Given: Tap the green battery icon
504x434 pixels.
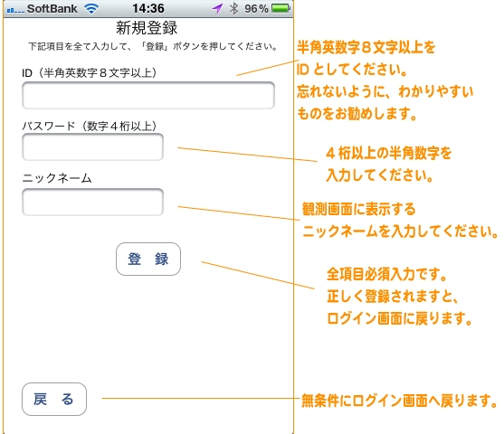Looking at the screenshot, I should [x=281, y=8].
